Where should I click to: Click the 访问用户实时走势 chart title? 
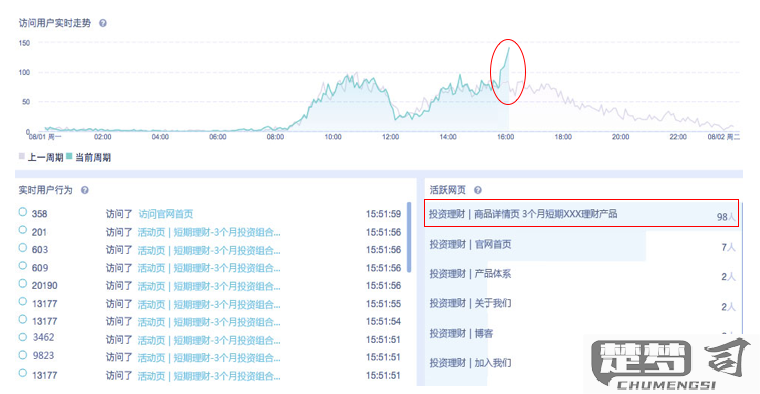tap(55, 23)
